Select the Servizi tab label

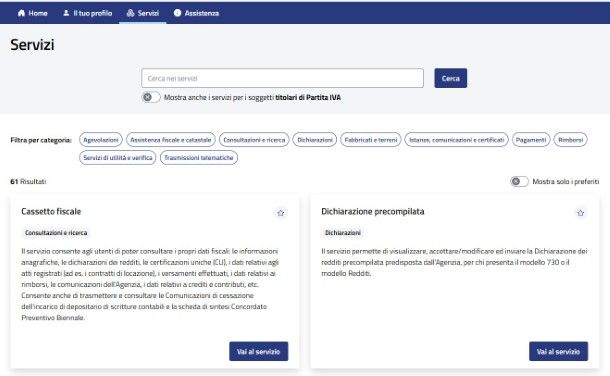click(x=148, y=13)
